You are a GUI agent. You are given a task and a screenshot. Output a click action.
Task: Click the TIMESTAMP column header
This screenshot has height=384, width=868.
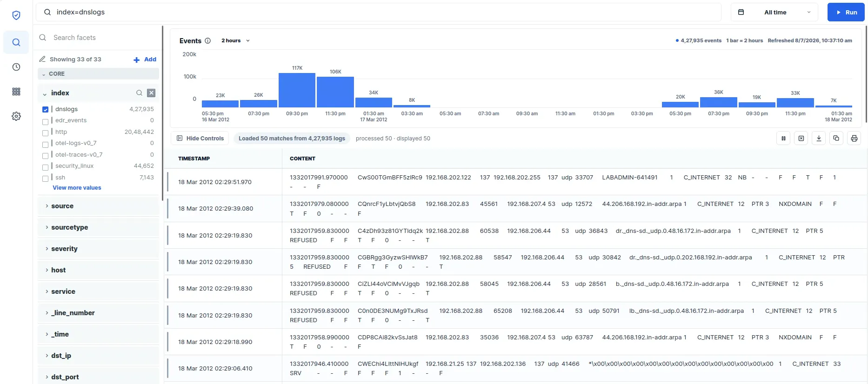click(x=194, y=159)
